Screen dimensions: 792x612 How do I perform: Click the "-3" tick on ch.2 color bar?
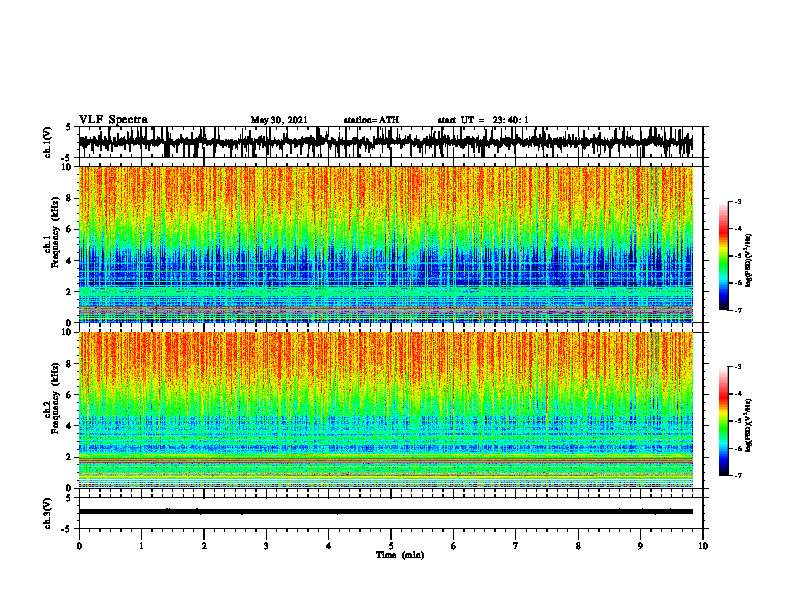pos(738,367)
